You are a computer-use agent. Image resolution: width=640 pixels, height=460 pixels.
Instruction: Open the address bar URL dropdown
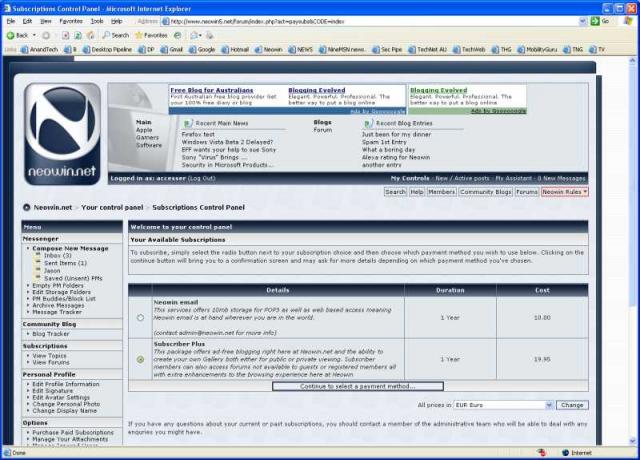(583, 20)
